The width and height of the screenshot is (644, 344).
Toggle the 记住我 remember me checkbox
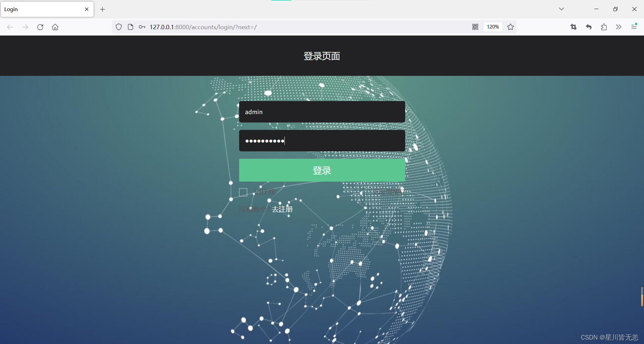point(243,192)
